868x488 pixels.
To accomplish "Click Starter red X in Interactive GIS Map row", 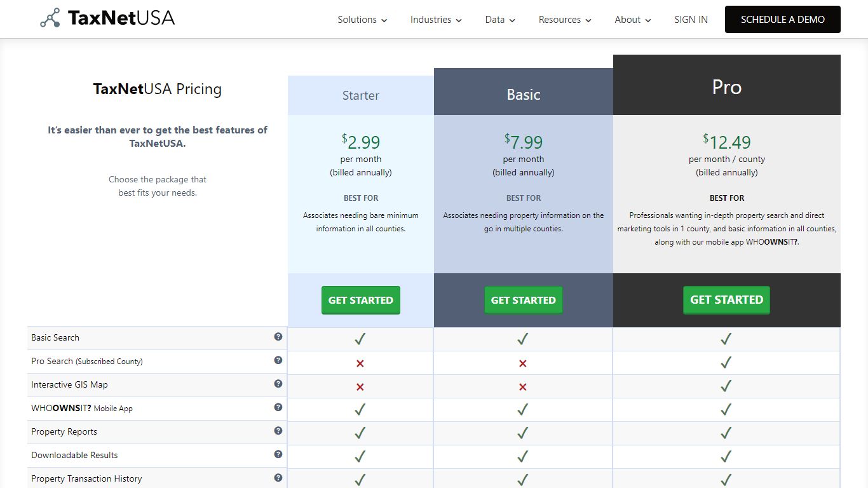I will point(360,387).
